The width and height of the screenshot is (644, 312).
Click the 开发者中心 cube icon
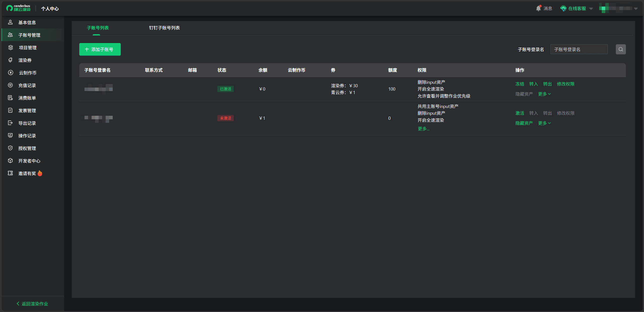tap(10, 161)
